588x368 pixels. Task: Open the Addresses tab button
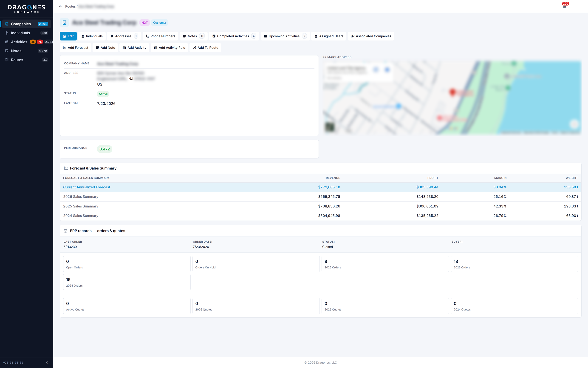point(124,36)
